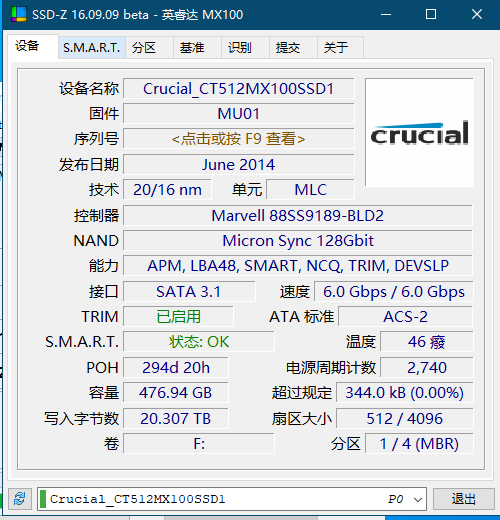
Task: Click the TRIM status 已启用
Action: [178, 316]
